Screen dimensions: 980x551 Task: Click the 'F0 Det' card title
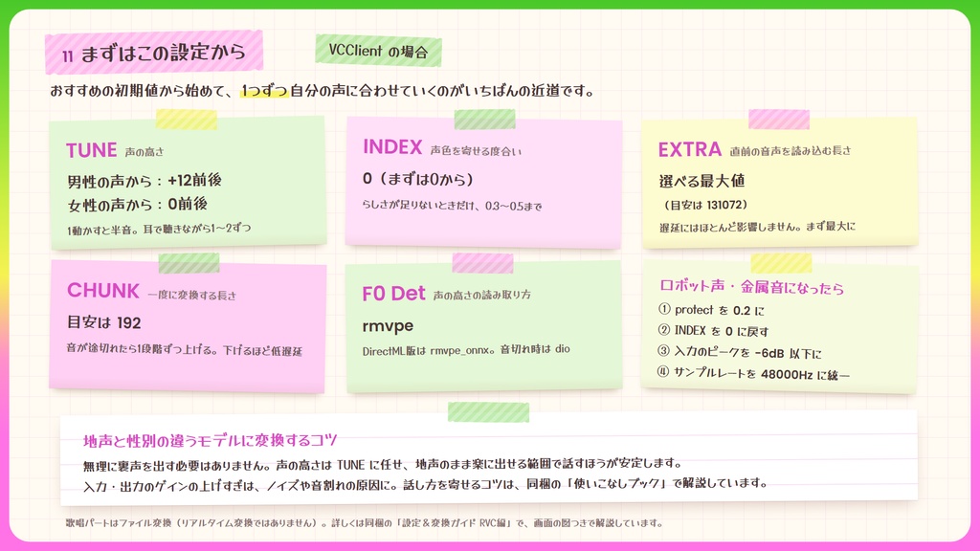coord(393,293)
